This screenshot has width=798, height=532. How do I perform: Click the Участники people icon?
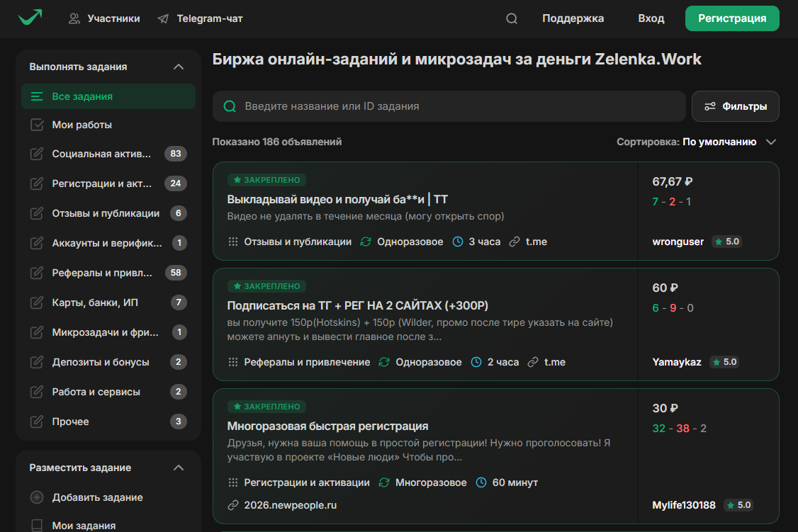(x=74, y=19)
